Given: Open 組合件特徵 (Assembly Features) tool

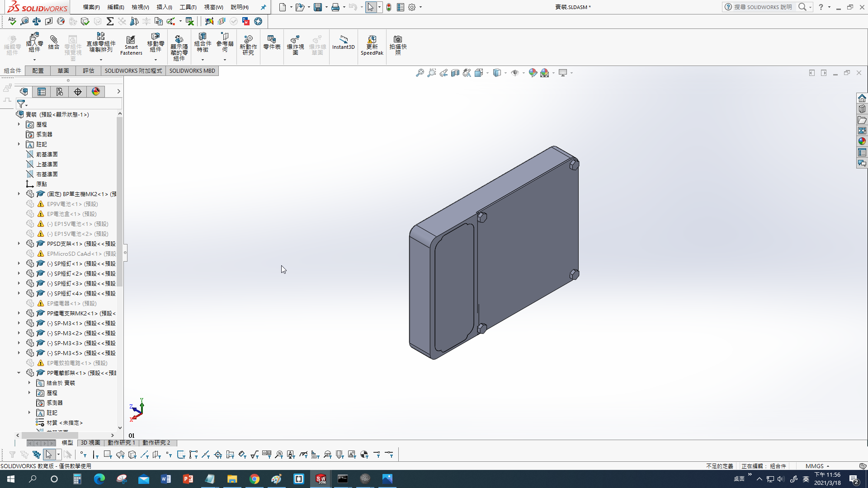Looking at the screenshot, I should coord(203,42).
